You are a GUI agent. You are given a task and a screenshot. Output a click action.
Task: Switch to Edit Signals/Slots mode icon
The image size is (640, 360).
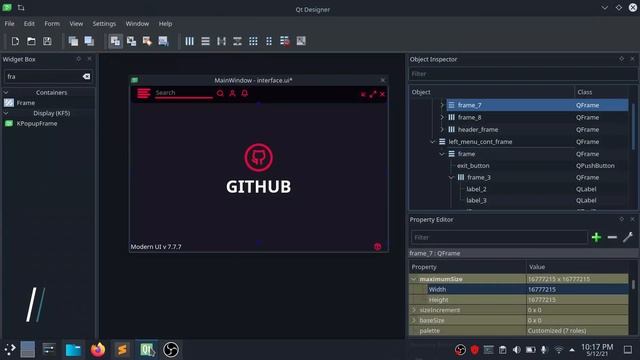(131, 41)
